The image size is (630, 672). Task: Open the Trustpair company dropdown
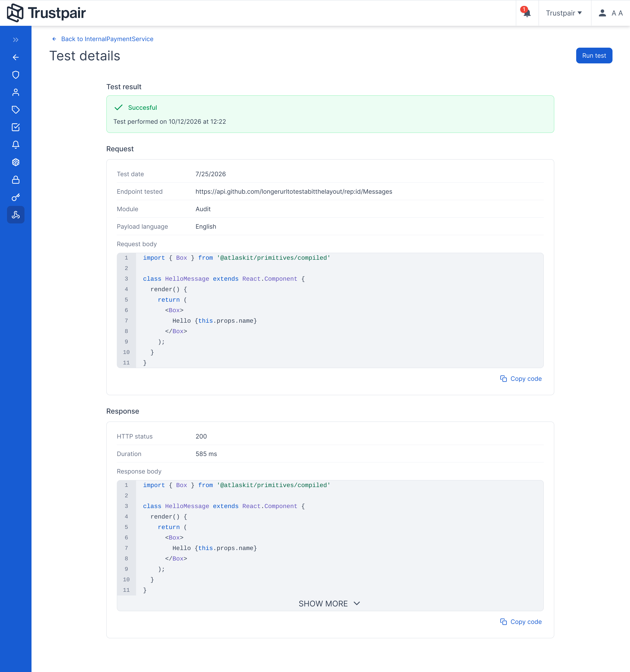[x=564, y=13]
